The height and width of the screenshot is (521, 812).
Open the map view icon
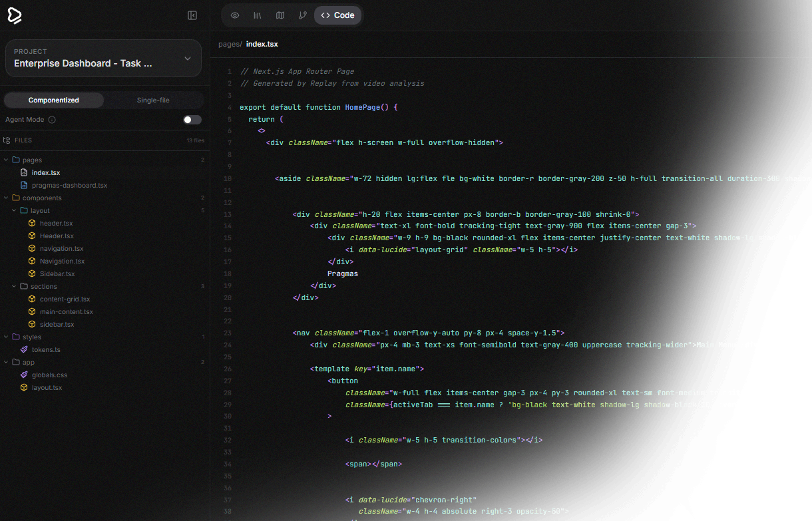coord(280,15)
